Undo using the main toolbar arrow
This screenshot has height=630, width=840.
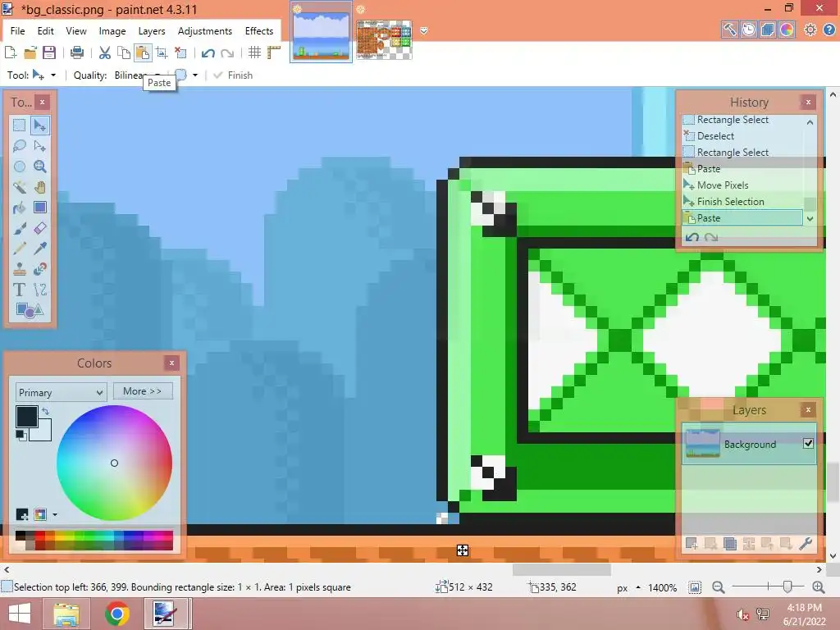coord(208,52)
